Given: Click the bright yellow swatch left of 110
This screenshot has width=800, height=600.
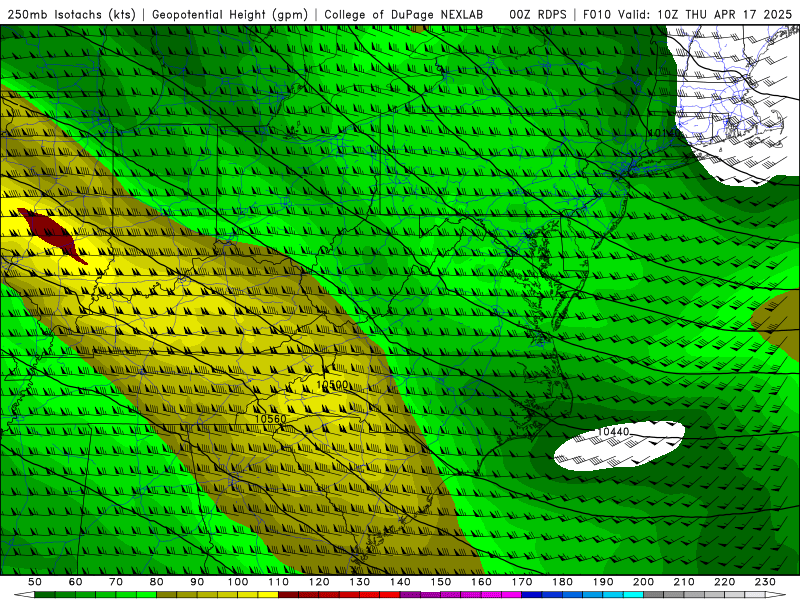Looking at the screenshot, I should pos(268,595).
